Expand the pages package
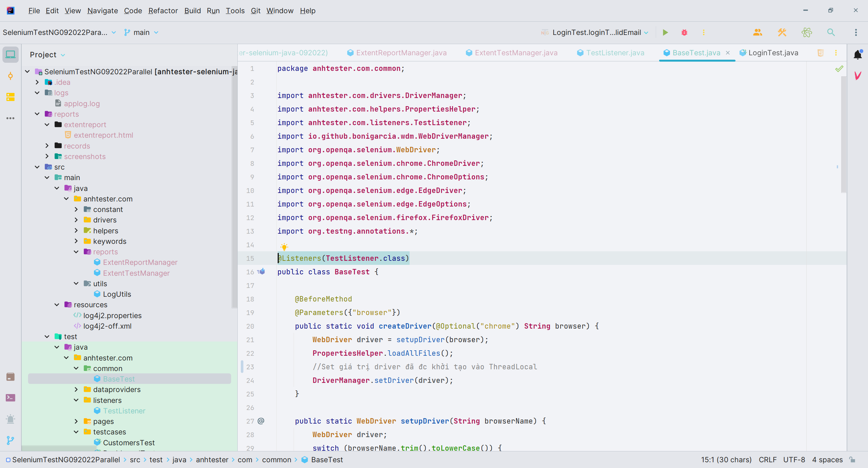 click(76, 421)
